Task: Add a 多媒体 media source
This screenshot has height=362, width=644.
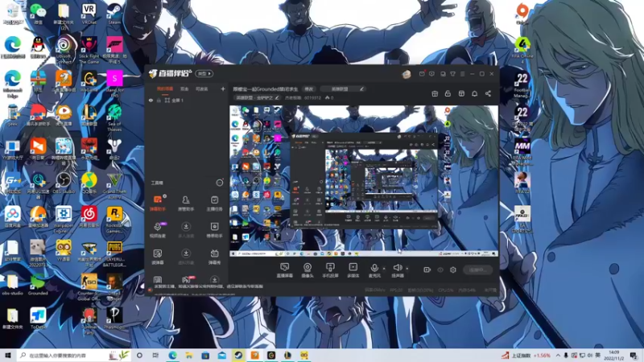Action: tap(353, 270)
